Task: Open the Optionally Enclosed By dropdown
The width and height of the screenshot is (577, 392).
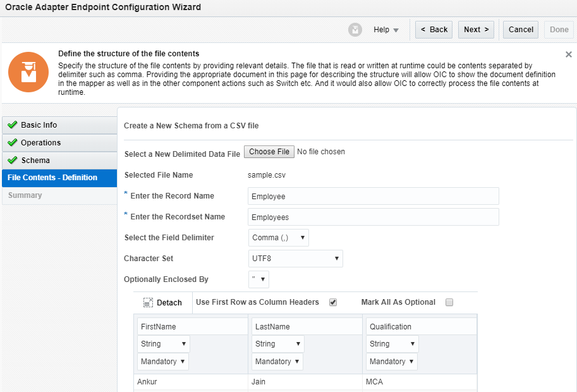Action: tap(259, 279)
